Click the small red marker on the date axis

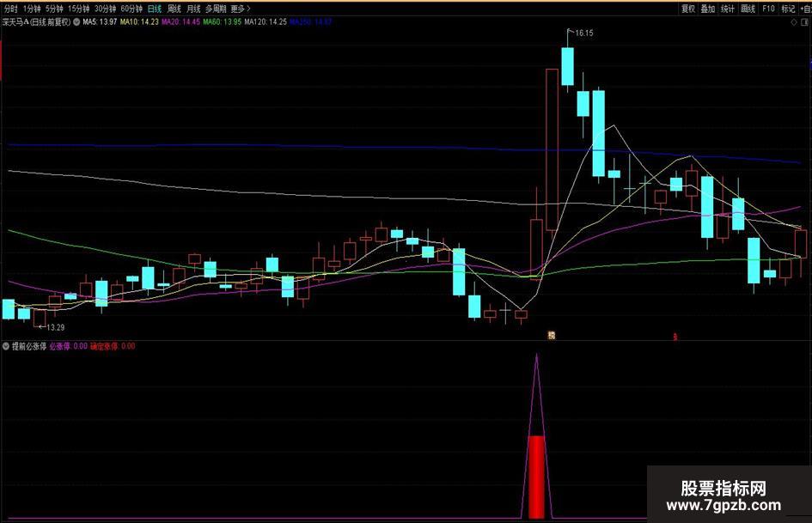pos(675,337)
